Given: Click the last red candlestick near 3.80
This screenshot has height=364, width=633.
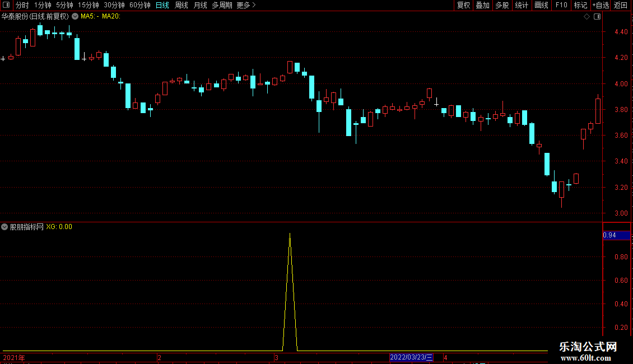Looking at the screenshot, I should pos(598,110).
